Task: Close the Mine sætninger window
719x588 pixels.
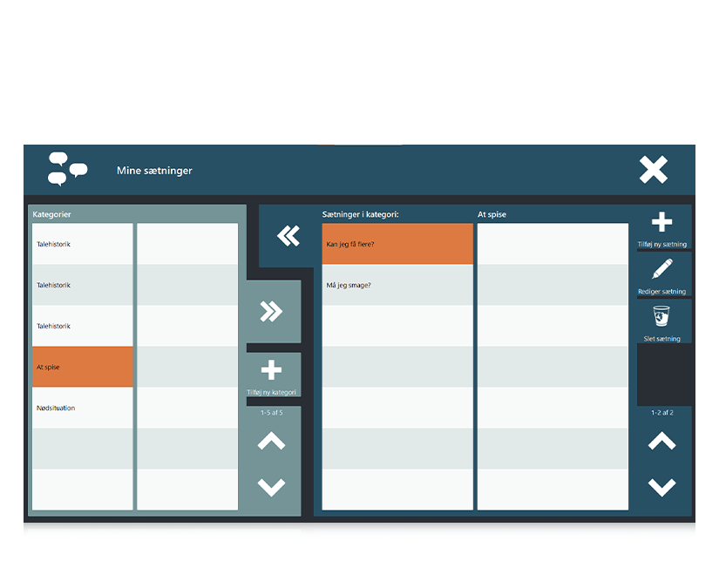Action: pyautogui.click(x=653, y=170)
